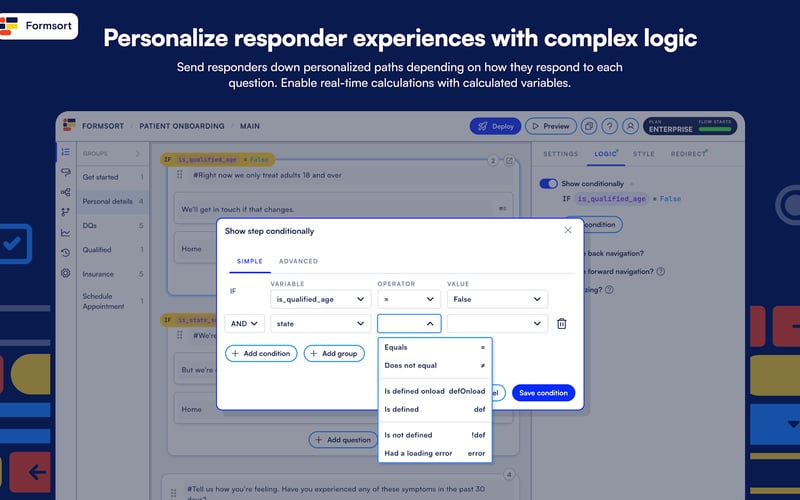The height and width of the screenshot is (500, 800).
Task: Open the False value dropdown
Action: pyautogui.click(x=497, y=299)
